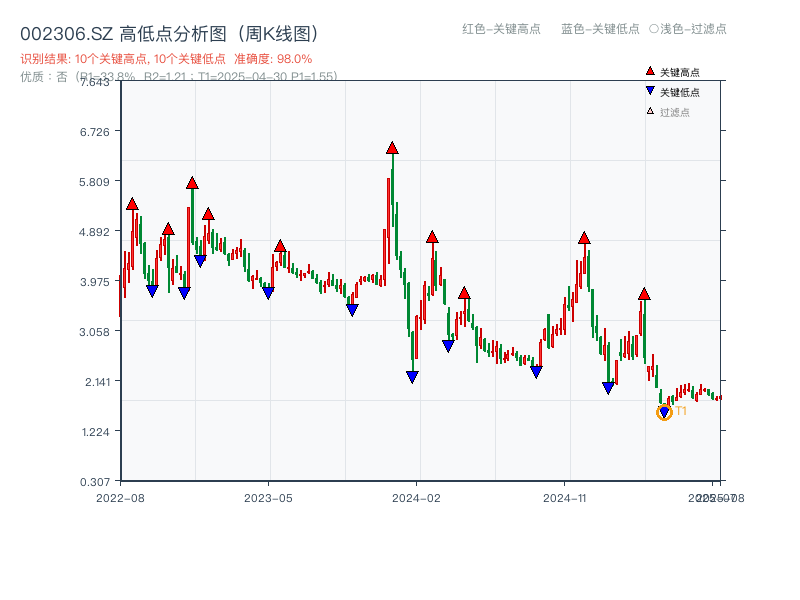Click the red triangle marker at the highest peak
800x600 pixels.
coord(392,149)
